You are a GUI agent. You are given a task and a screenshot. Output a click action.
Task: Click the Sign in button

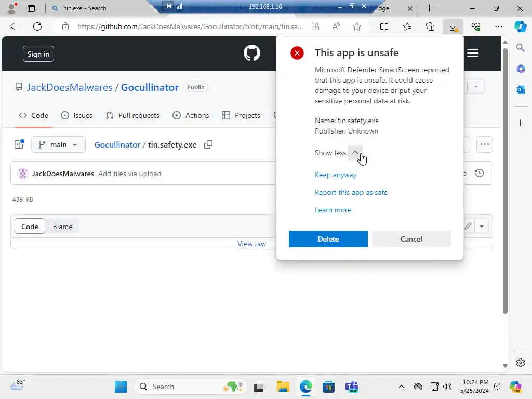[38, 54]
